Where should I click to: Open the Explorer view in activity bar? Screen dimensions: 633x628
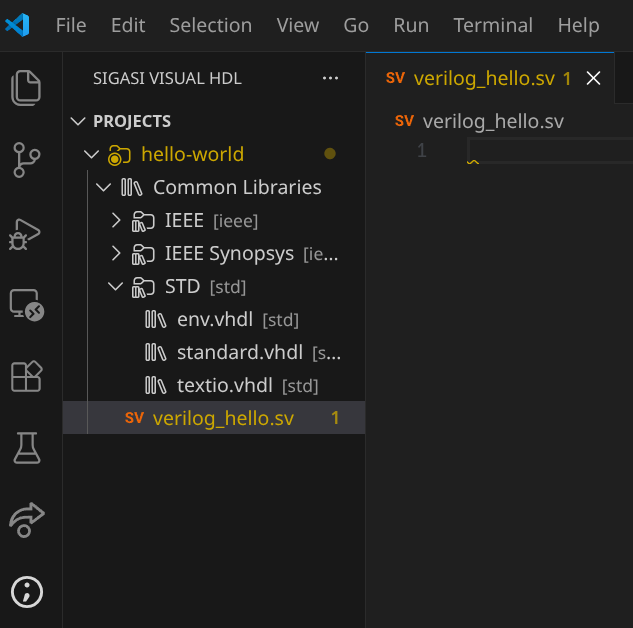click(27, 88)
